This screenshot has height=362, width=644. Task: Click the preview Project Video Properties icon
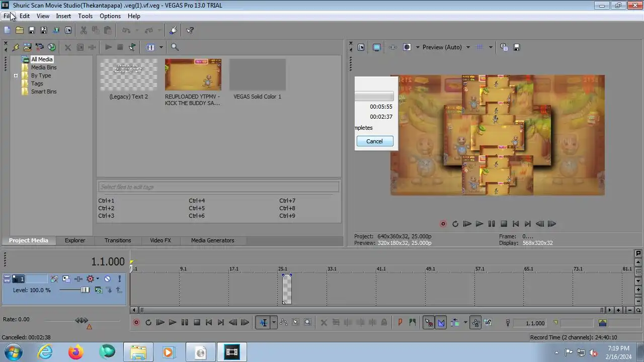click(x=361, y=47)
